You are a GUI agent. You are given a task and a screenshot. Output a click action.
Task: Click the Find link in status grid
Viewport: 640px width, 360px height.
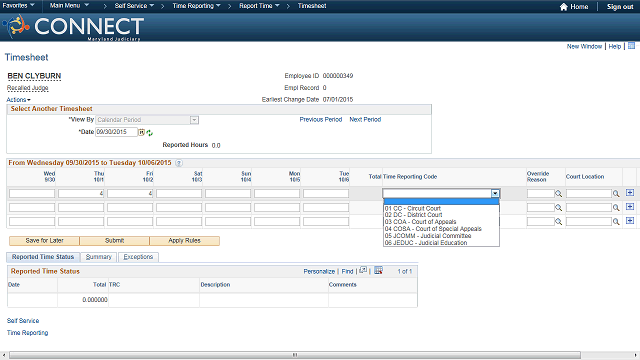(347, 271)
